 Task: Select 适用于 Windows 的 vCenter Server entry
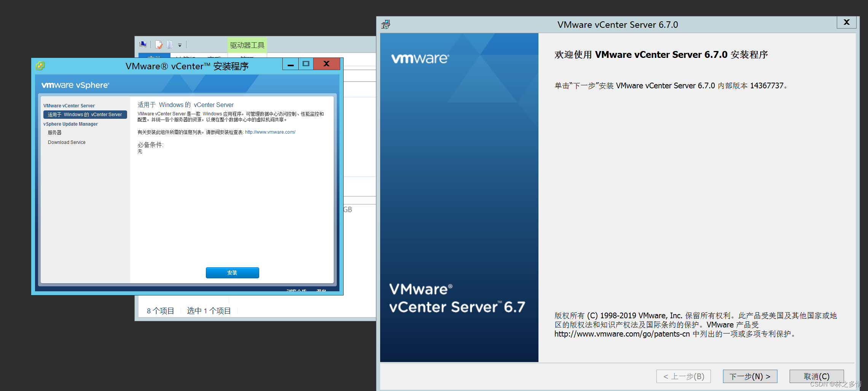[85, 114]
